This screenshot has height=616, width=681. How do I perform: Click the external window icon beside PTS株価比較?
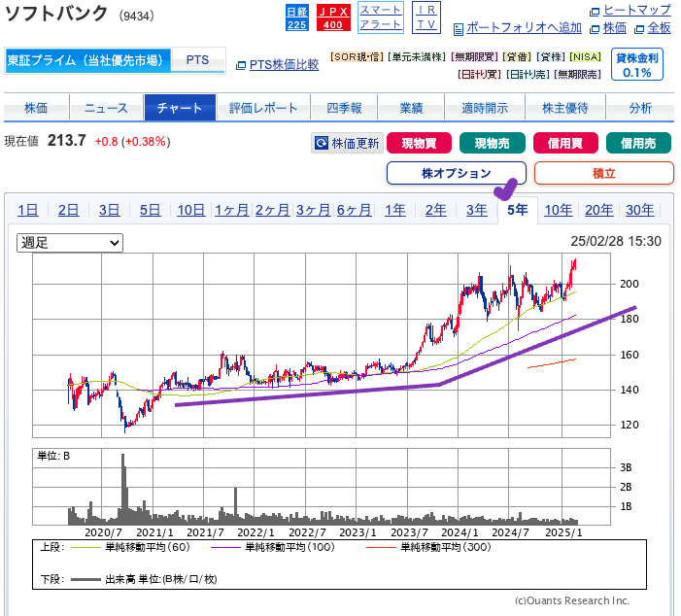241,66
